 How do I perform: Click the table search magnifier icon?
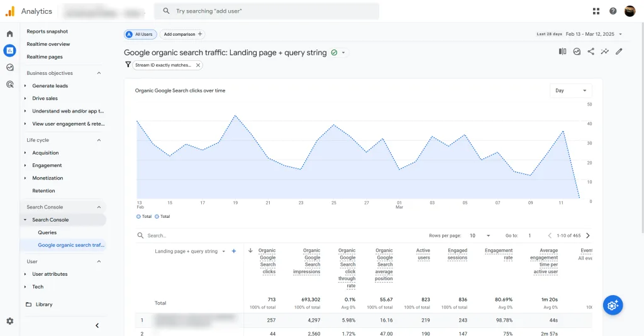pos(140,236)
